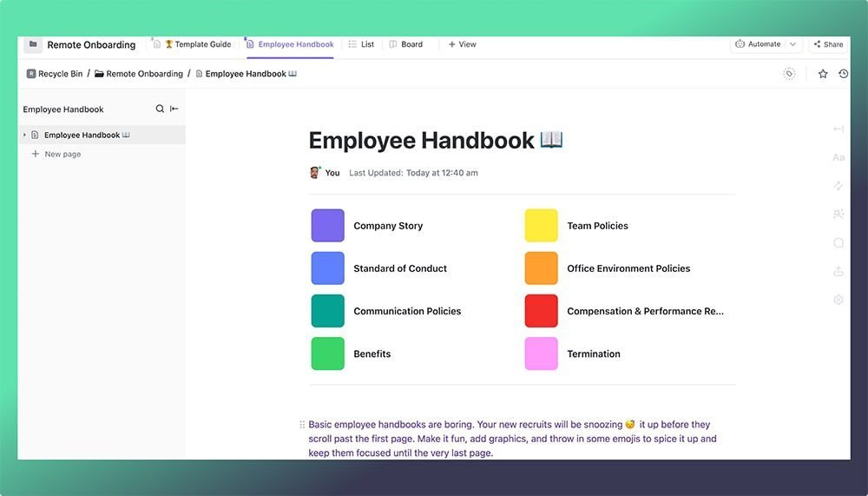868x496 pixels.
Task: Open the comments bubble icon on right rail
Action: coord(838,242)
